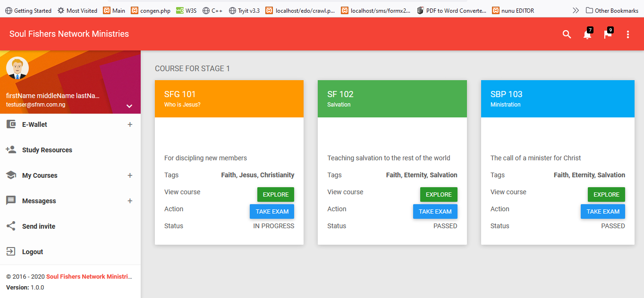The image size is (644, 298).
Task: Click the user avatar picture
Action: pos(17,68)
